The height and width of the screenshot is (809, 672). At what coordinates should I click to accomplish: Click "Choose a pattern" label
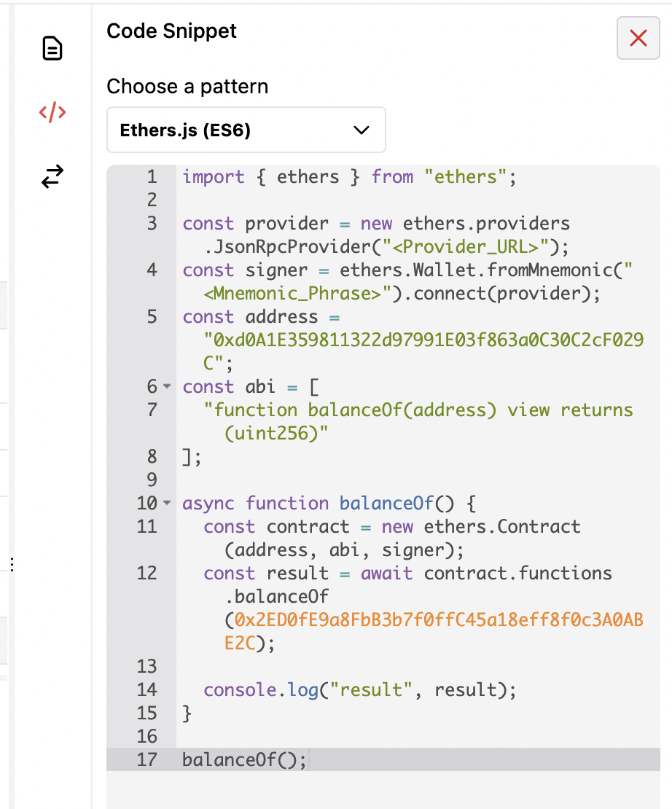[x=187, y=86]
